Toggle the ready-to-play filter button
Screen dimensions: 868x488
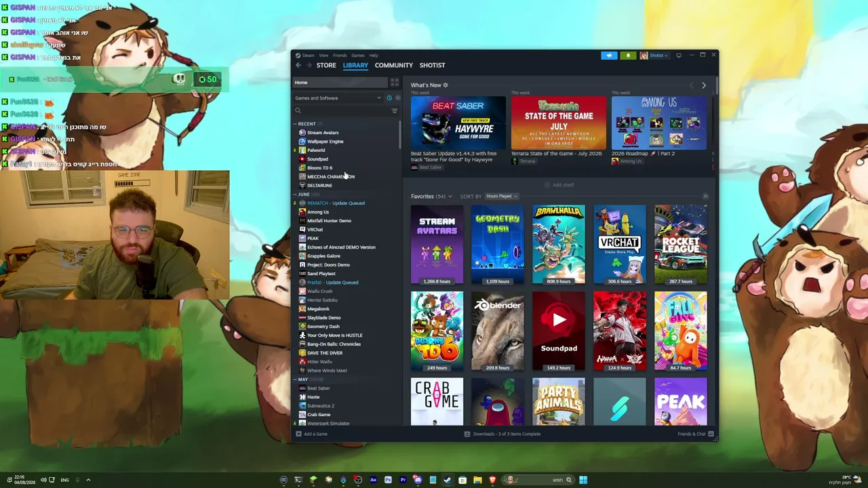(x=397, y=98)
